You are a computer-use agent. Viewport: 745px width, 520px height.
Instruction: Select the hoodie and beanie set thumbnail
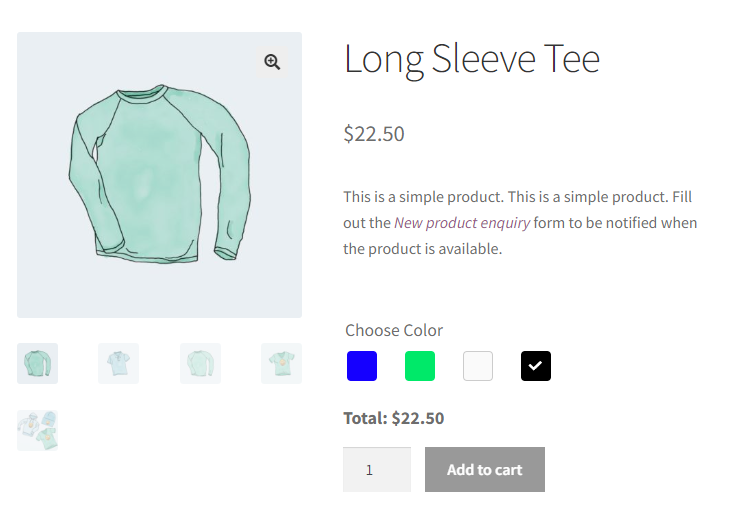click(37, 430)
